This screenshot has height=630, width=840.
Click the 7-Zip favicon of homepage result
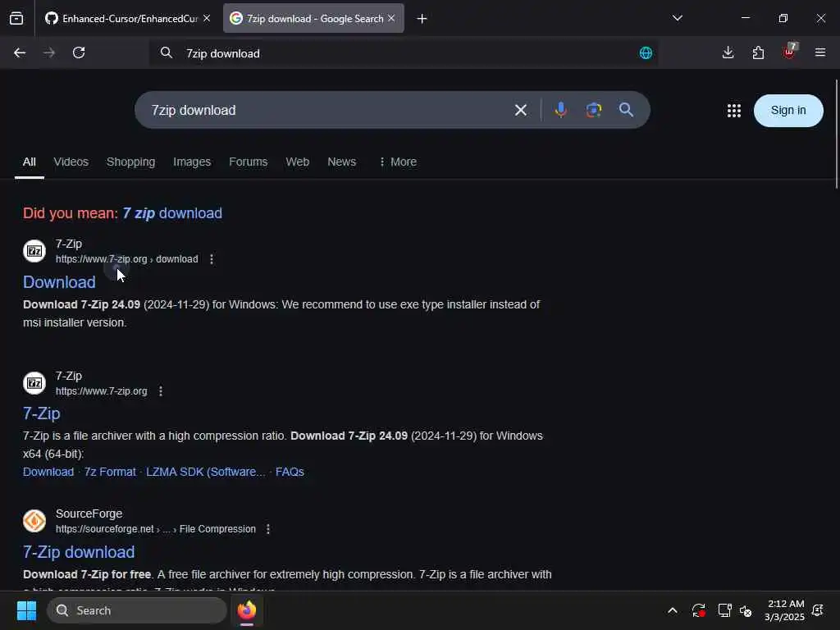pyautogui.click(x=34, y=383)
